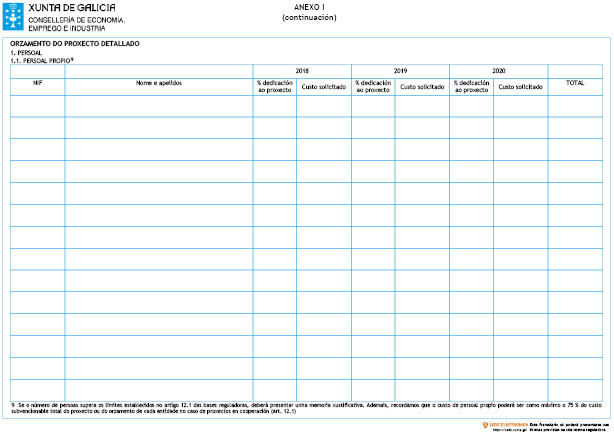Click '% dedicación ao proxecto' header under 2020
This screenshot has width=614, height=433.
pos(471,87)
